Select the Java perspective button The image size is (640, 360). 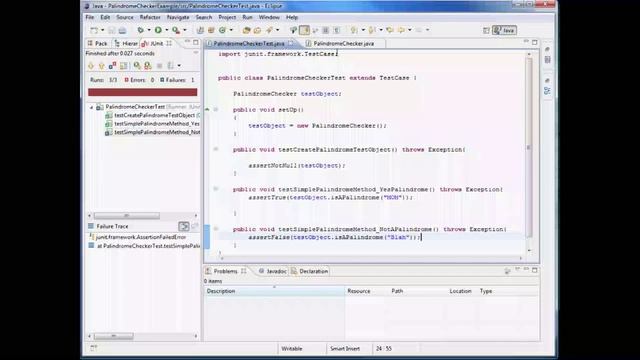coord(504,31)
